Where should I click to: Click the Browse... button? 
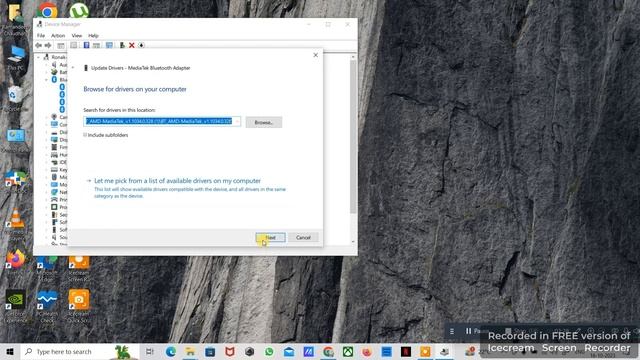[x=264, y=122]
